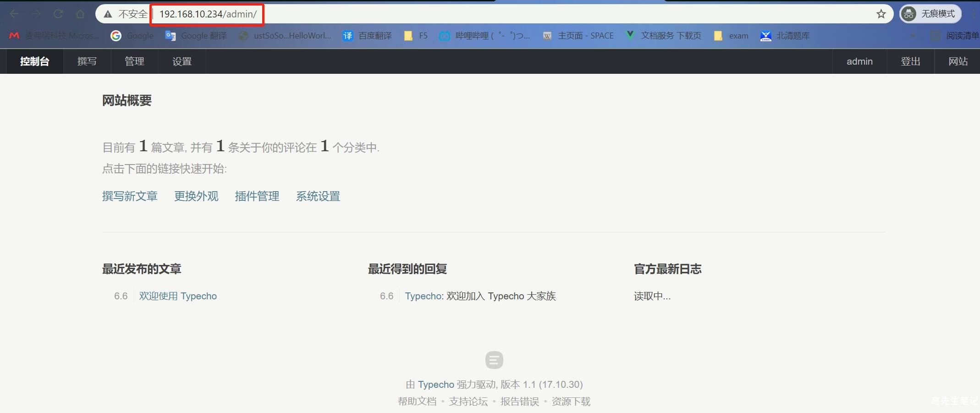The height and width of the screenshot is (413, 980).
Task: Open the bookmark with the red M icon
Action: tap(54, 36)
